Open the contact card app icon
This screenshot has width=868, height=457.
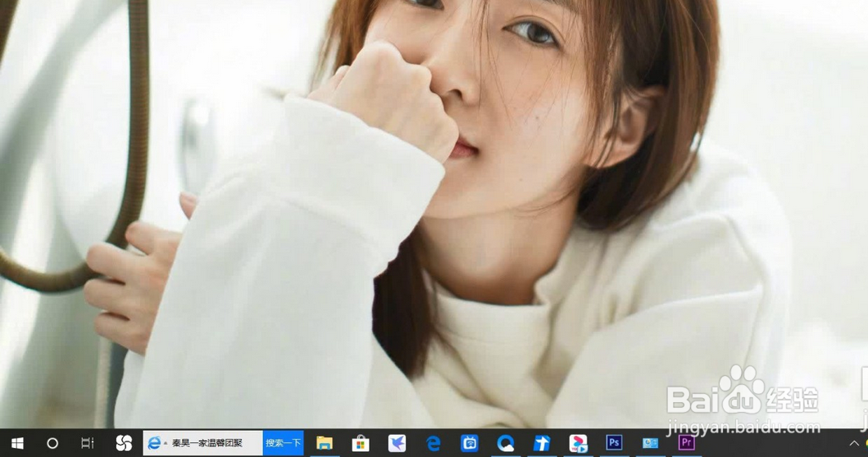pyautogui.click(x=650, y=443)
